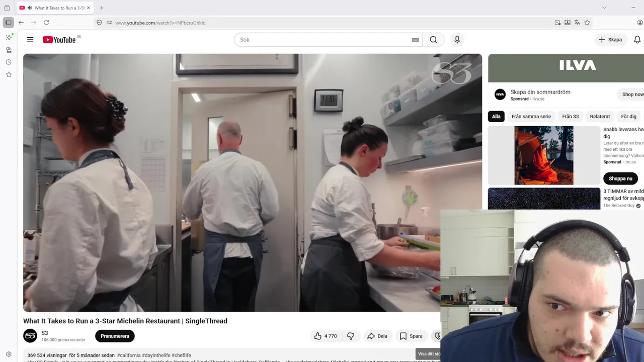Reload the page
Image resolution: width=644 pixels, height=362 pixels.
[46, 23]
